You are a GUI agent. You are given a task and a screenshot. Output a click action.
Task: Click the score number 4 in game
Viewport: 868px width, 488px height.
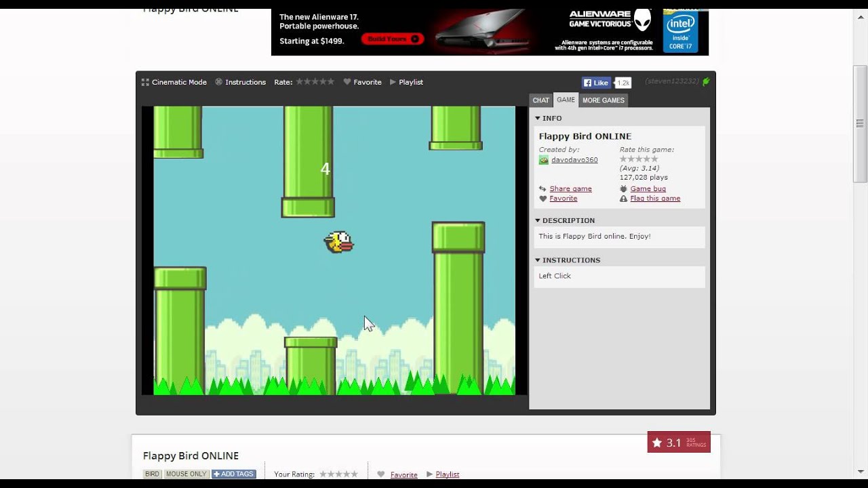325,169
